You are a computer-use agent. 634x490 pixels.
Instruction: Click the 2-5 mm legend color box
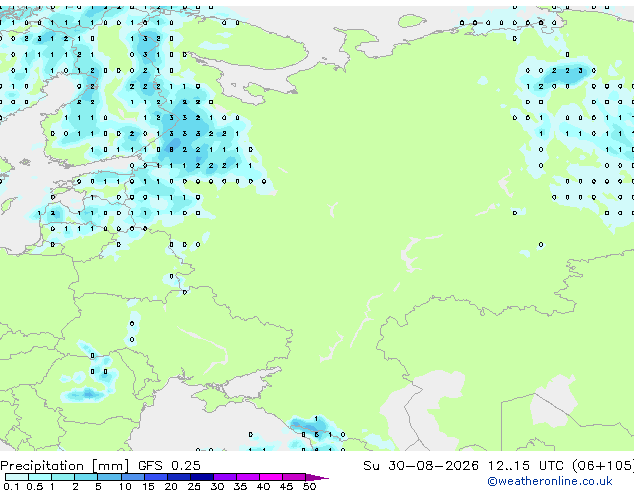tap(87, 477)
